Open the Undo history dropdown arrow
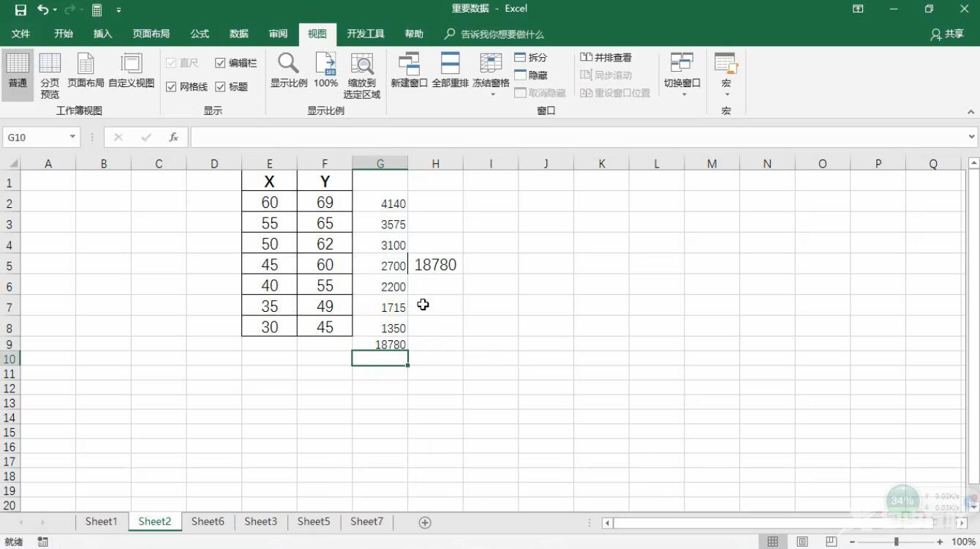The image size is (980, 549). (x=55, y=10)
